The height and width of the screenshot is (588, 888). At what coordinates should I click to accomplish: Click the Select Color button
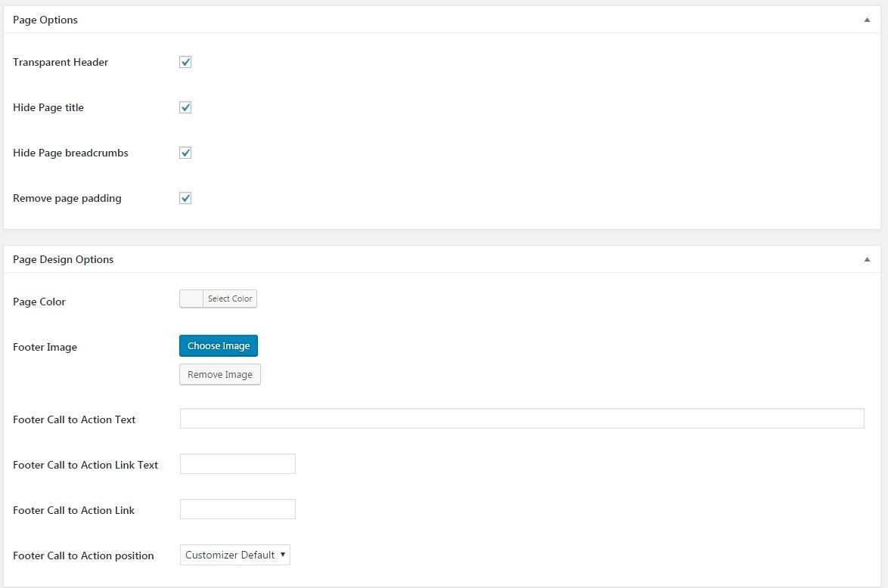(230, 299)
